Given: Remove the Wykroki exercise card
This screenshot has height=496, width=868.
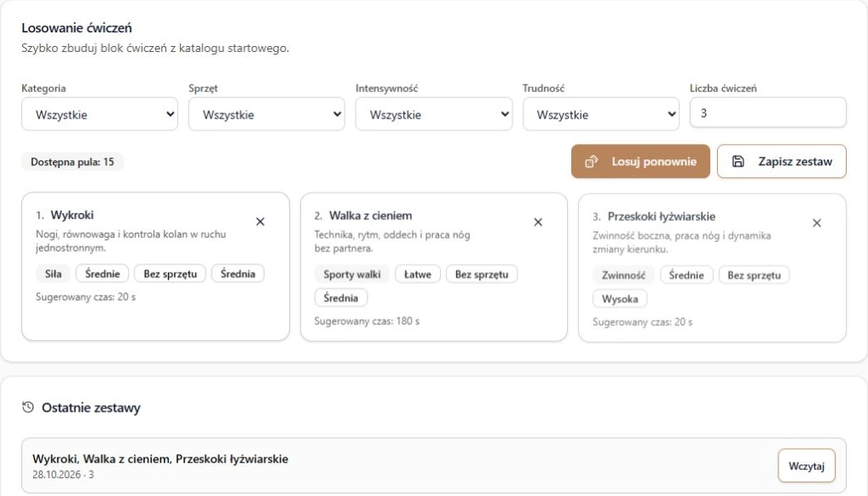Looking at the screenshot, I should pos(260,222).
